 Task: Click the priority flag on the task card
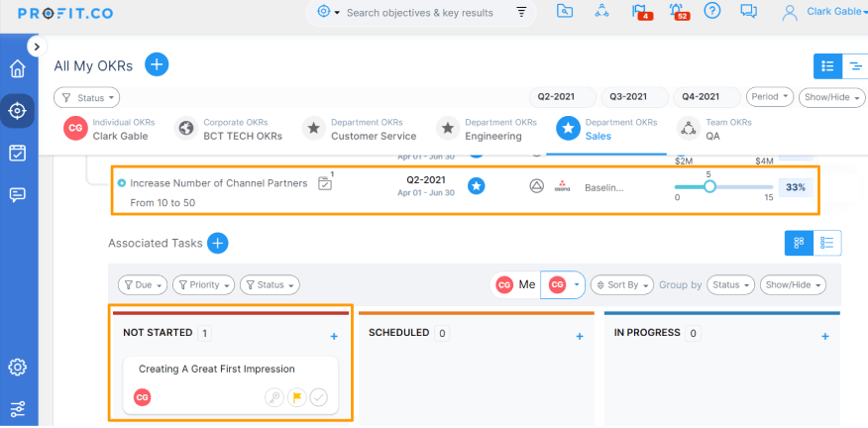[x=296, y=397]
